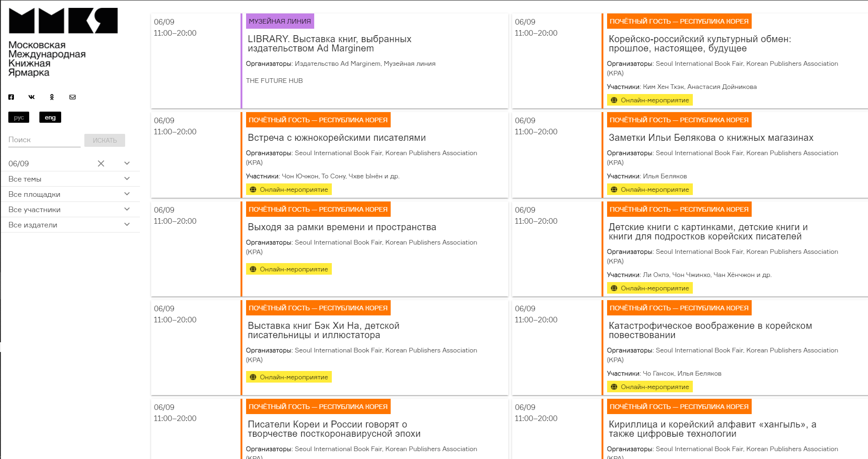The width and height of the screenshot is (868, 459).
Task: Switch language to eng
Action: 50,118
